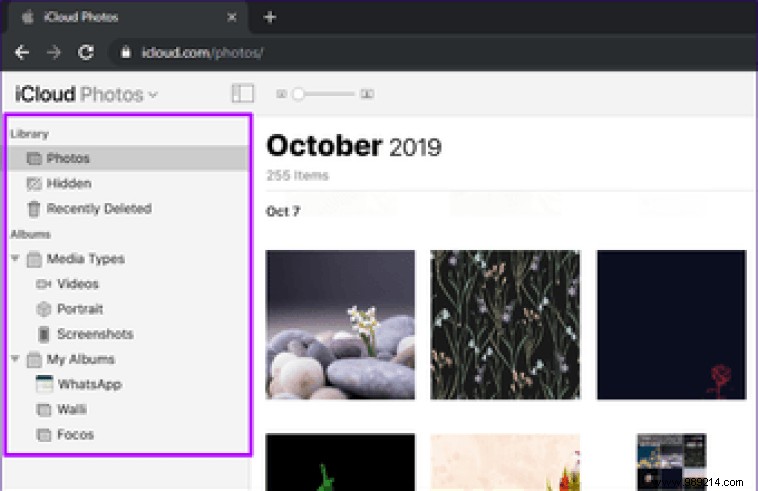Collapse the Media Types group
The image size is (758, 491).
tap(15, 259)
